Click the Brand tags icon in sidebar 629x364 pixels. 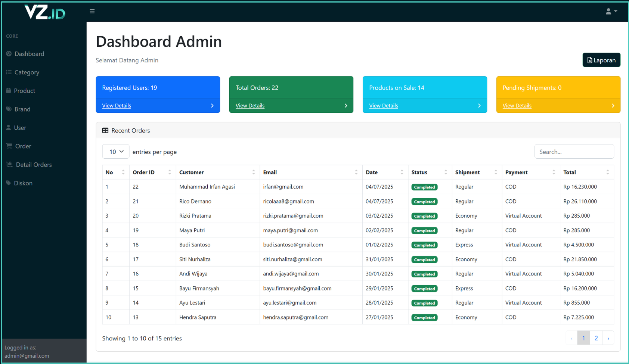coord(9,109)
